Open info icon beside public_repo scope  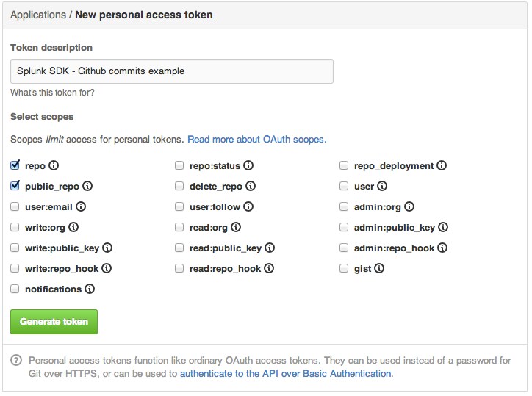pos(87,186)
